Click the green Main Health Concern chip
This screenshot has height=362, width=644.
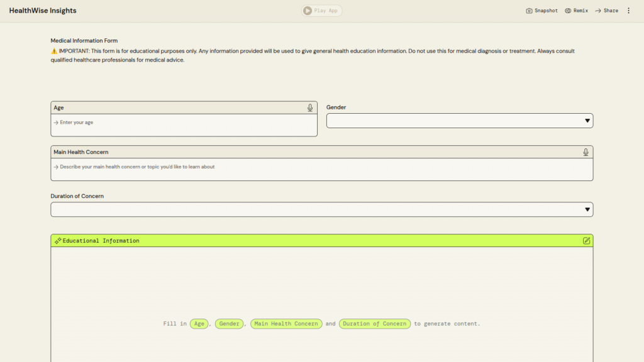tap(286, 324)
